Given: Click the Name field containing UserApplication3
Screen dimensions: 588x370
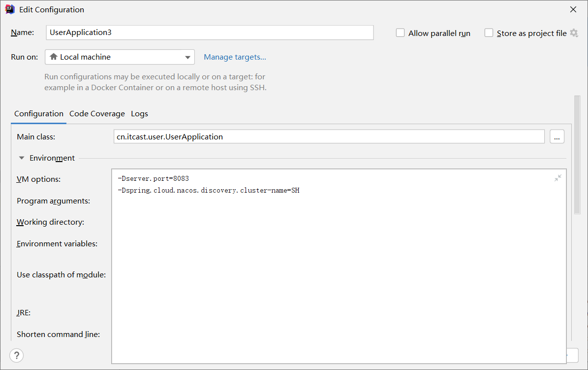Looking at the screenshot, I should pos(210,33).
